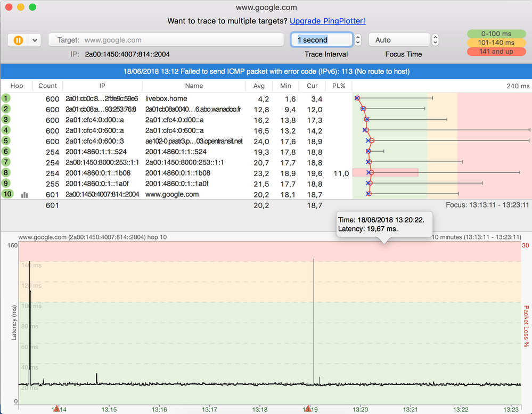The width and height of the screenshot is (532, 414).
Task: Click hop 6 green circle icon
Action: tap(6, 151)
